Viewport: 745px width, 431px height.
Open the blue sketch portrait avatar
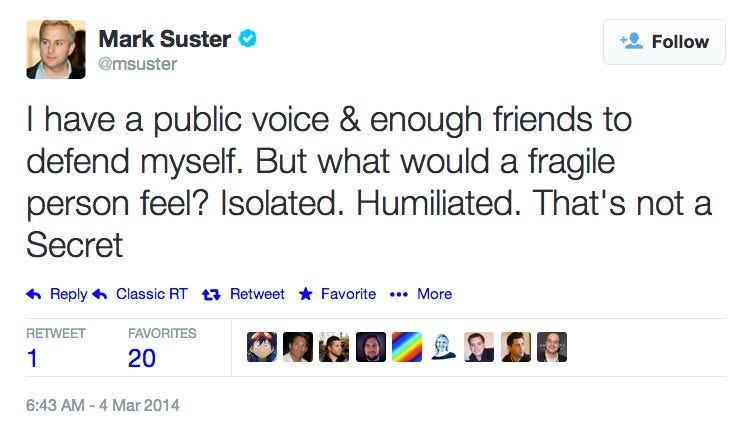[443, 347]
